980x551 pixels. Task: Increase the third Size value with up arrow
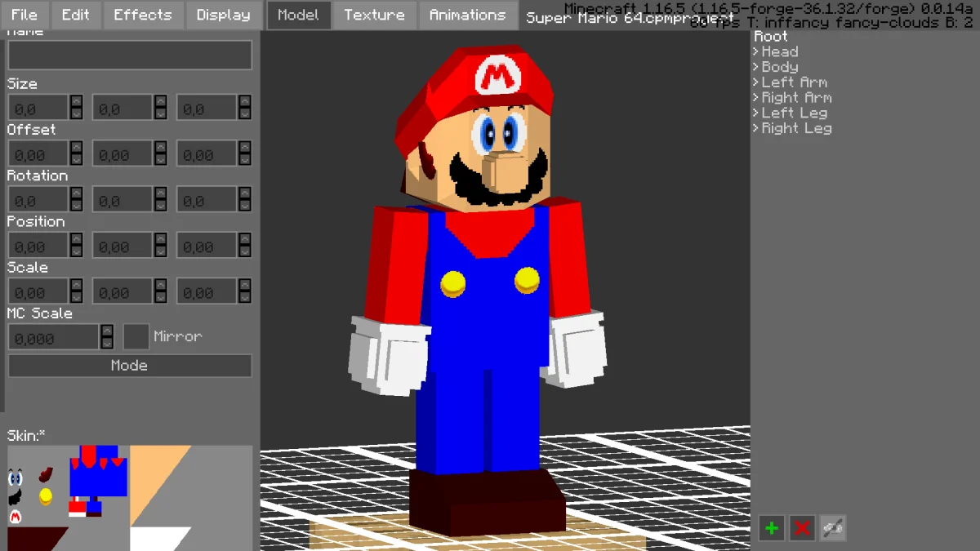click(x=245, y=101)
